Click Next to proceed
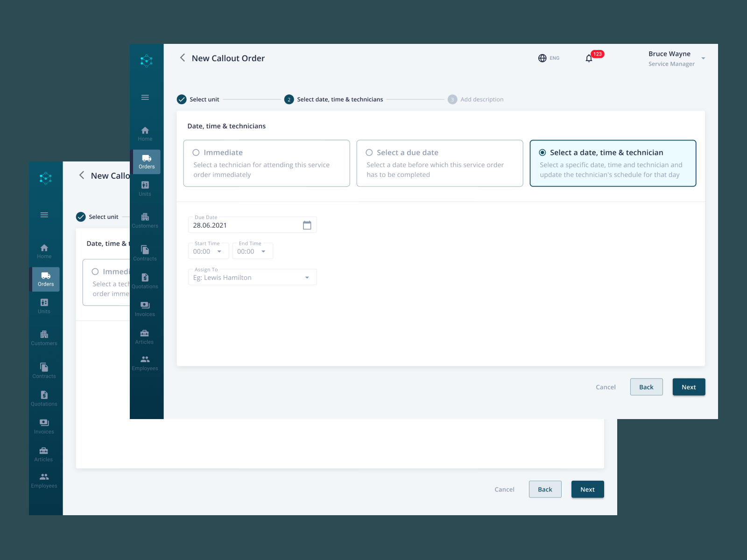The image size is (747, 560). pyautogui.click(x=689, y=386)
